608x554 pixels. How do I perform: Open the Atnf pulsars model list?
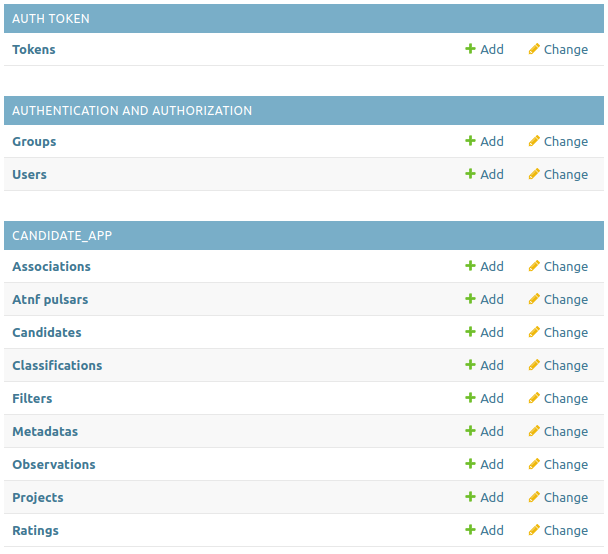tap(50, 299)
